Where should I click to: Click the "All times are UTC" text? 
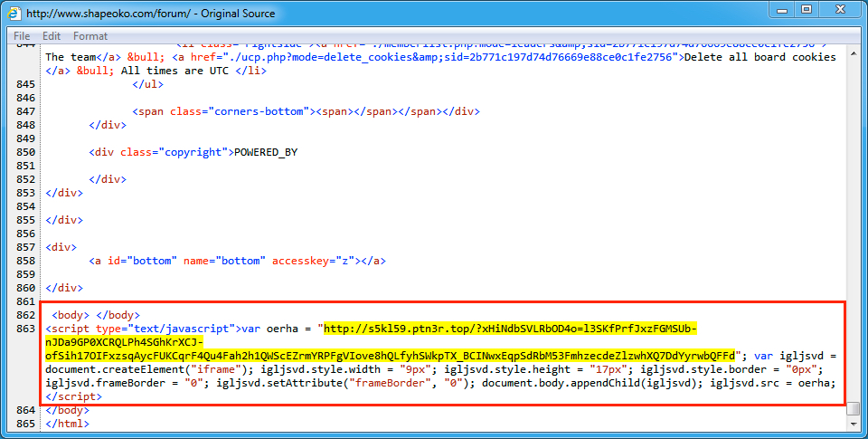click(175, 71)
